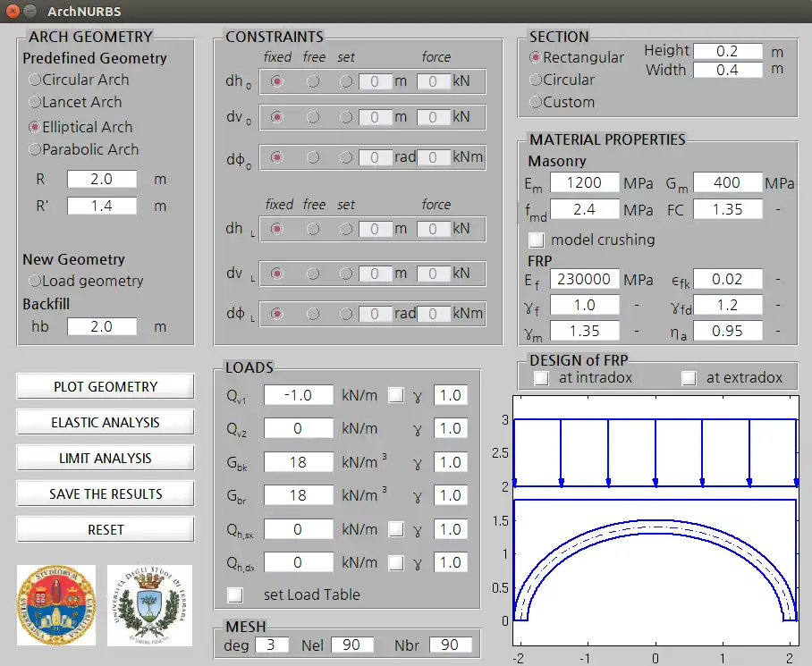Click the left university crest logo
812x666 pixels.
pyautogui.click(x=56, y=606)
